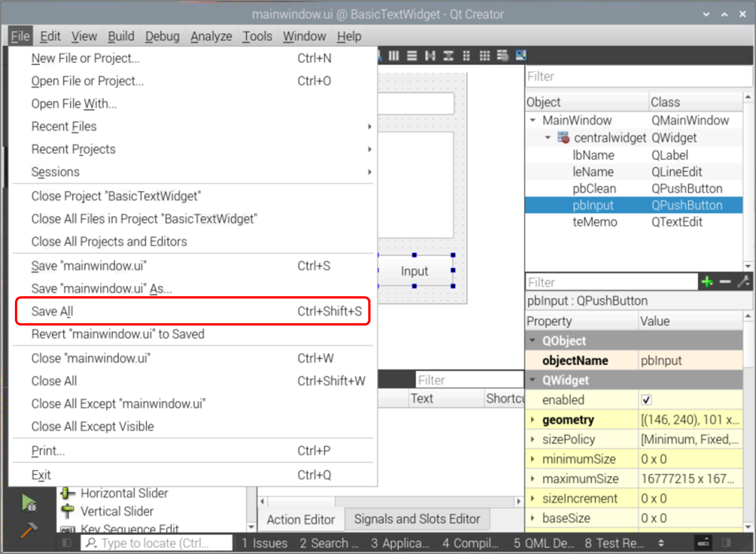Click Object Inspector Filter field
The image size is (756, 554).
638,76
